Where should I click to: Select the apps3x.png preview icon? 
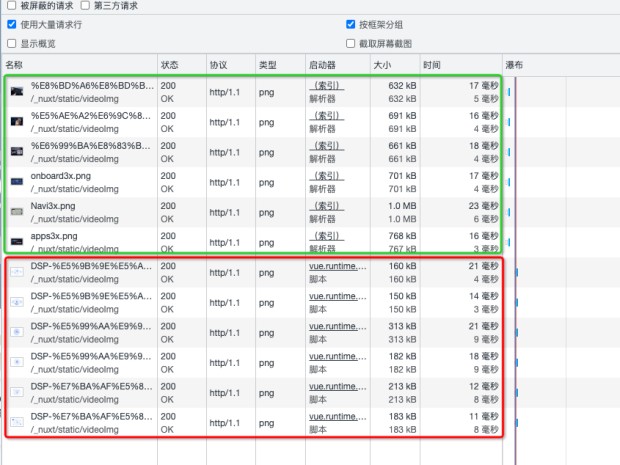tap(17, 241)
